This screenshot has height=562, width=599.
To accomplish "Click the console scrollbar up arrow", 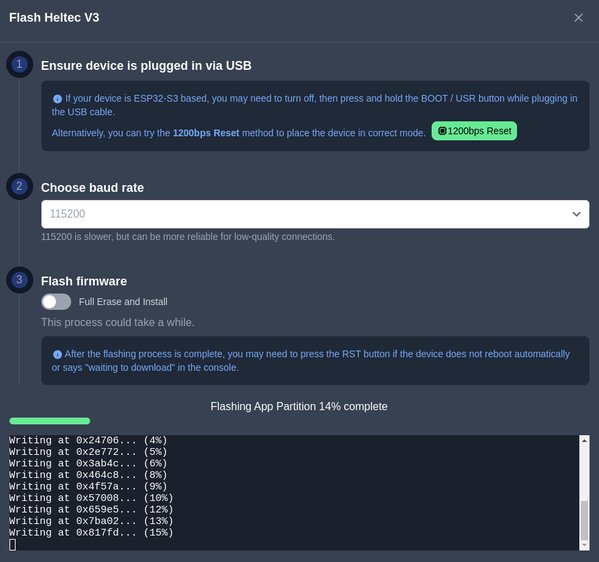I will pyautogui.click(x=584, y=441).
